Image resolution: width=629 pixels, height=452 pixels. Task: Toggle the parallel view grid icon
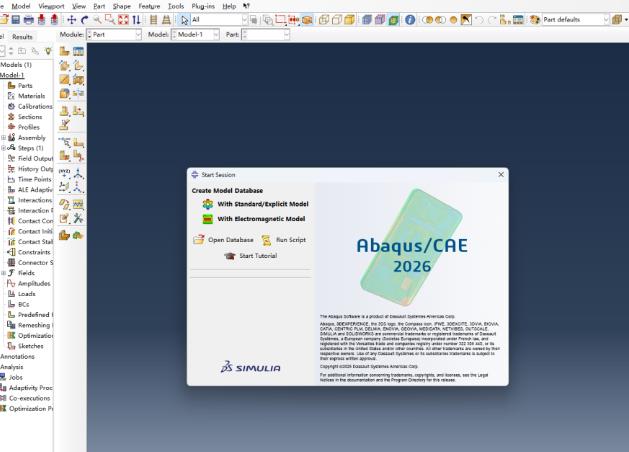[154, 20]
